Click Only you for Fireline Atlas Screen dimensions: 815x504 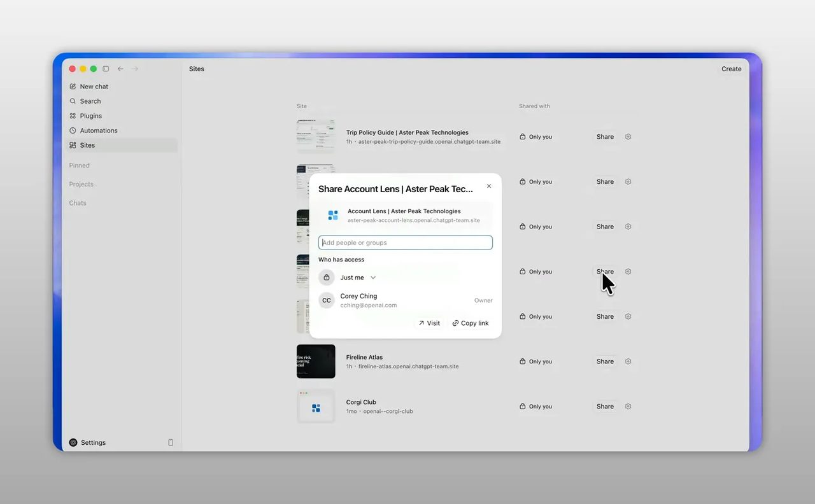[535, 361]
